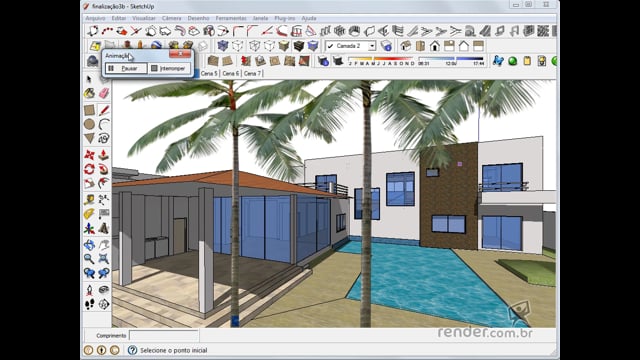The height and width of the screenshot is (360, 640).
Task: Select the Pan hand tool
Action: coord(104,245)
